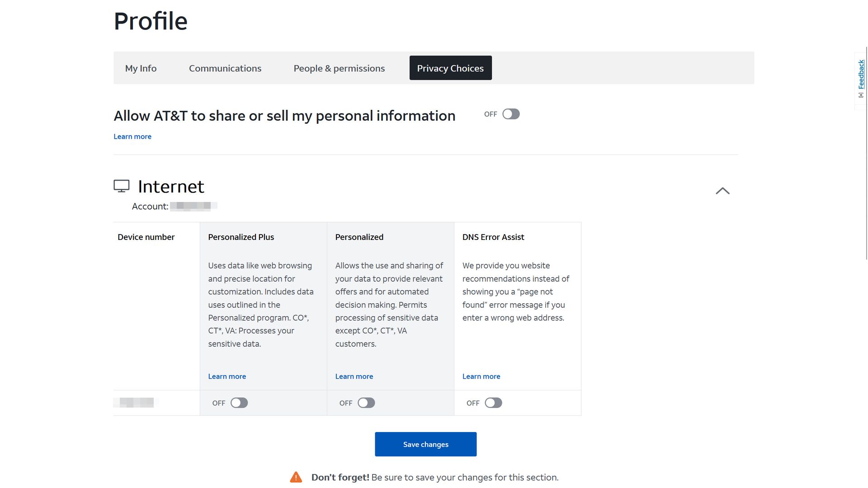
Task: Switch to the My Info tab
Action: coord(141,68)
